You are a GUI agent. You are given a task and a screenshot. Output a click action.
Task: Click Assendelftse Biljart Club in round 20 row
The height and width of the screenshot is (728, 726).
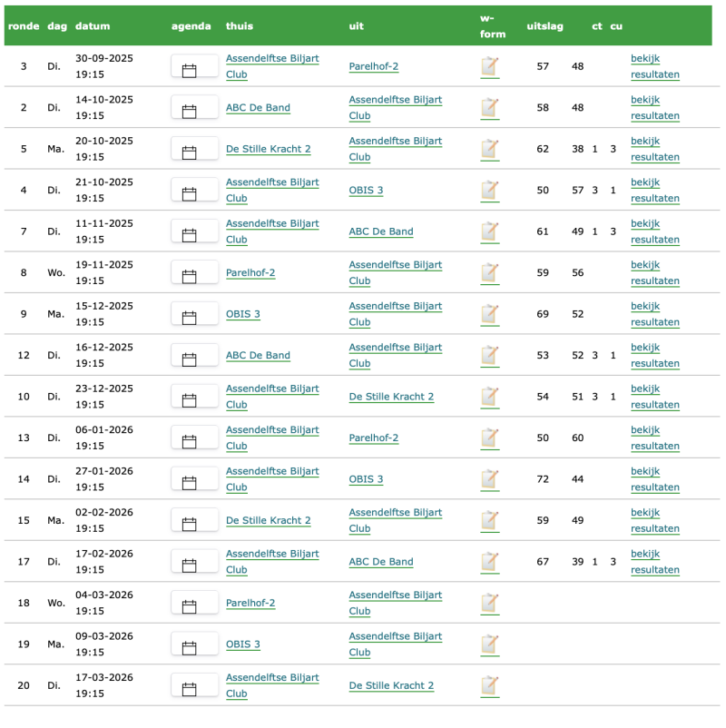pos(271,685)
